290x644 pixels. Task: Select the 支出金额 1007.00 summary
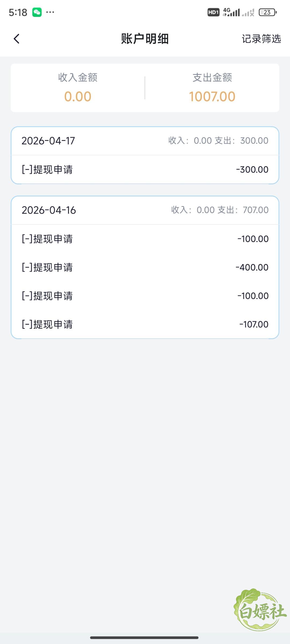212,88
